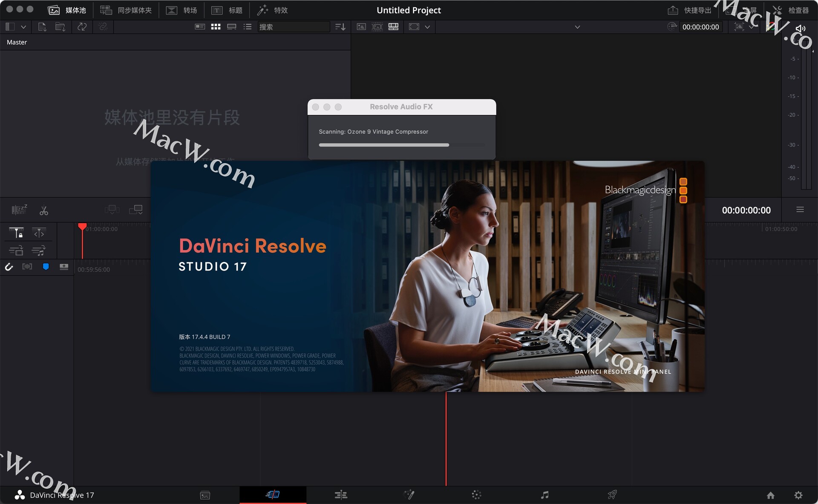
Task: Click the relink media chain icon
Action: (x=103, y=27)
